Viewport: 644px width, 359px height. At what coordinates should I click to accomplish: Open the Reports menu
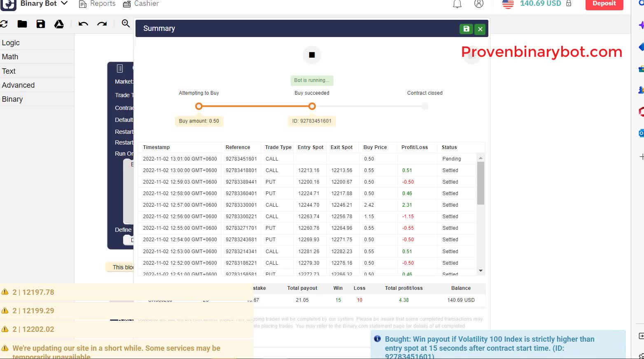pos(97,4)
